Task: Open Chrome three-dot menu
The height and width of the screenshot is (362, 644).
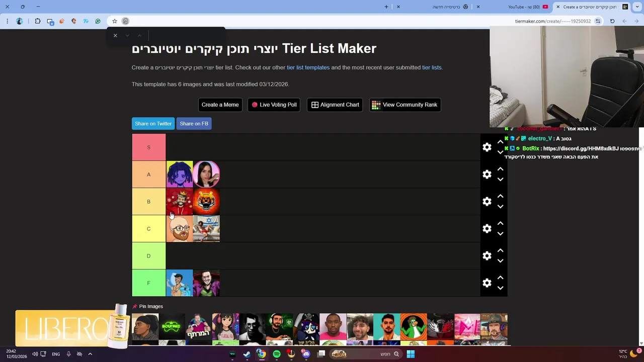Action: (x=7, y=21)
